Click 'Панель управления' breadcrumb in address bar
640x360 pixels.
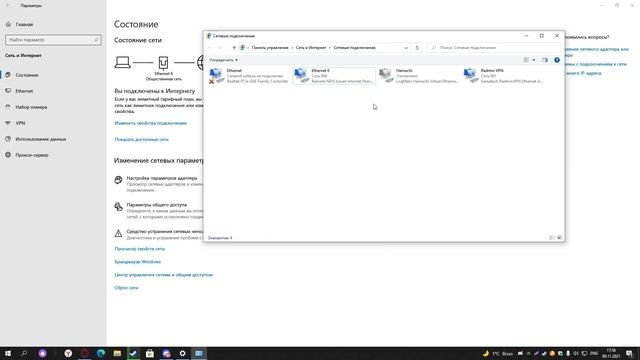tap(270, 48)
